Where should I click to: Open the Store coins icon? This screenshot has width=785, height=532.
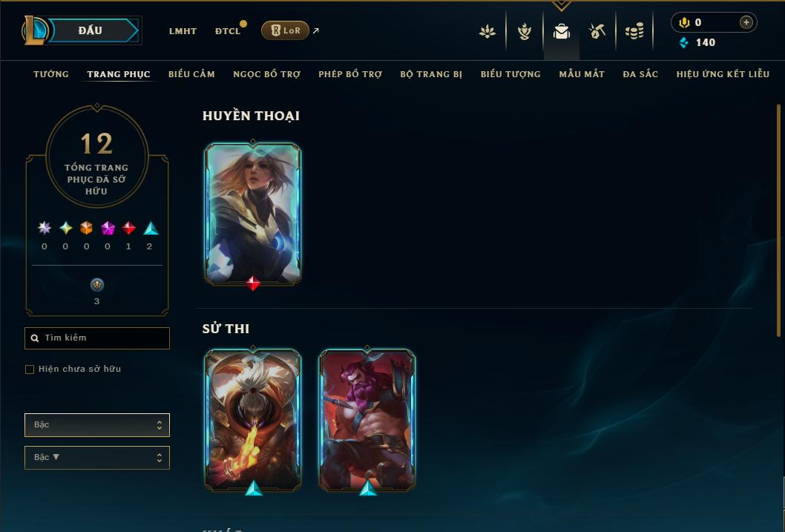[x=634, y=31]
